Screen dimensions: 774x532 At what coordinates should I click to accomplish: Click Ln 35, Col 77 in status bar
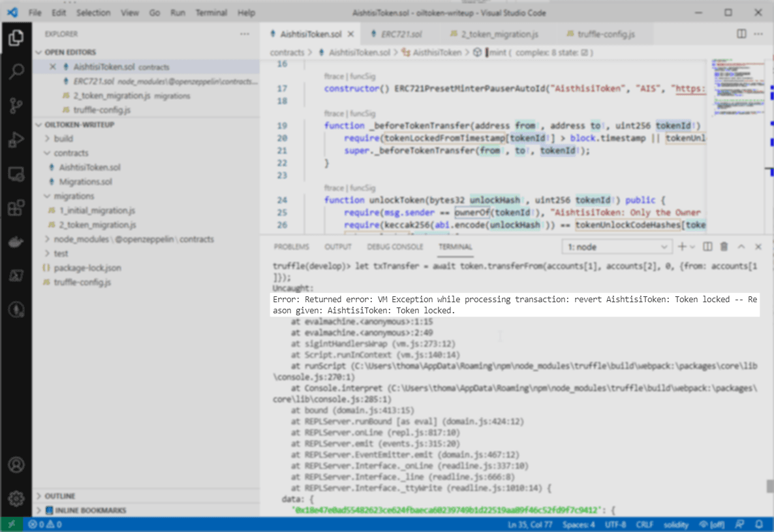pos(530,525)
